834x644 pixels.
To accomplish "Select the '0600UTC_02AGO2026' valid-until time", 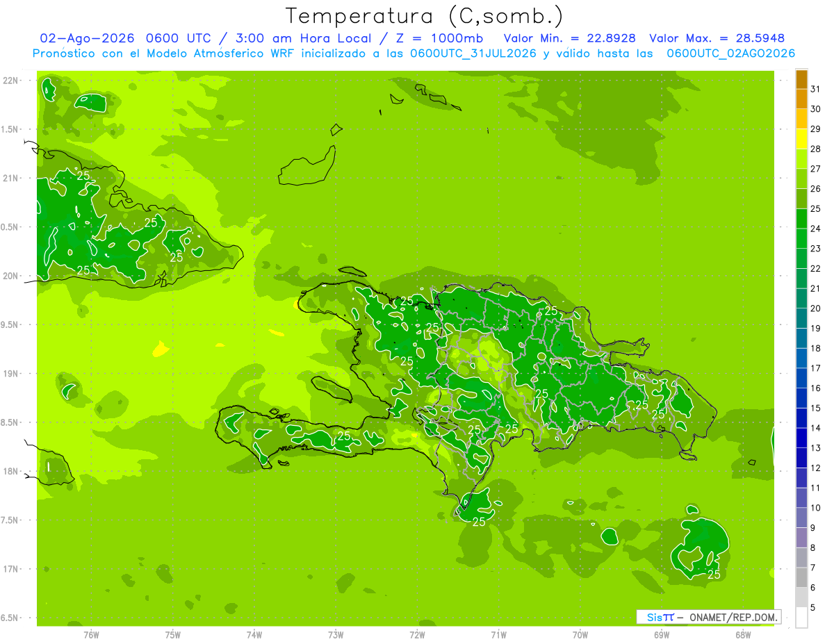I will 731,53.
